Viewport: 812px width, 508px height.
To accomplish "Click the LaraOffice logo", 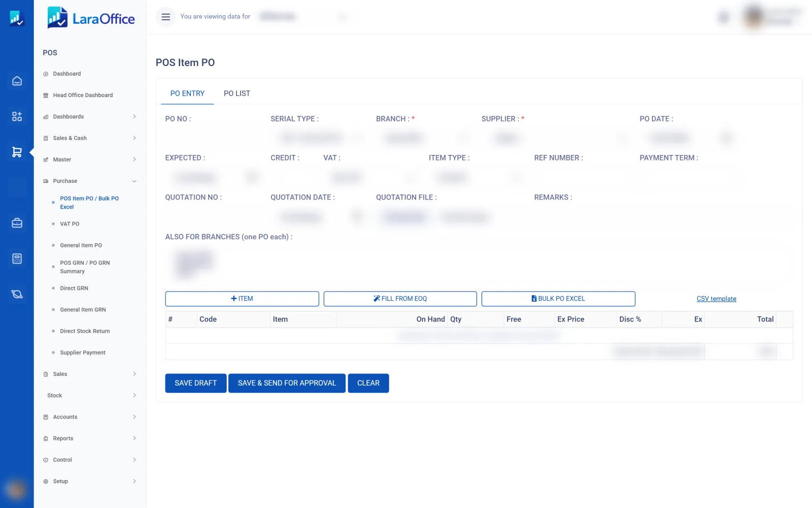I will point(91,18).
